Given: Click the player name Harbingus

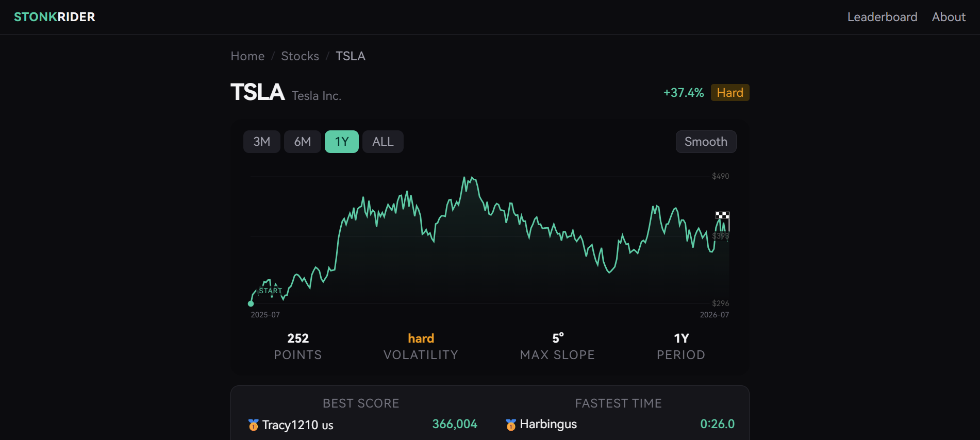Looking at the screenshot, I should pyautogui.click(x=549, y=424).
